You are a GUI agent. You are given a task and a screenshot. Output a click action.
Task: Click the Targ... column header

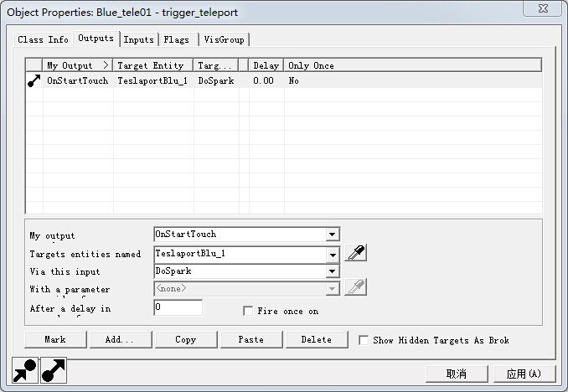[216, 65]
